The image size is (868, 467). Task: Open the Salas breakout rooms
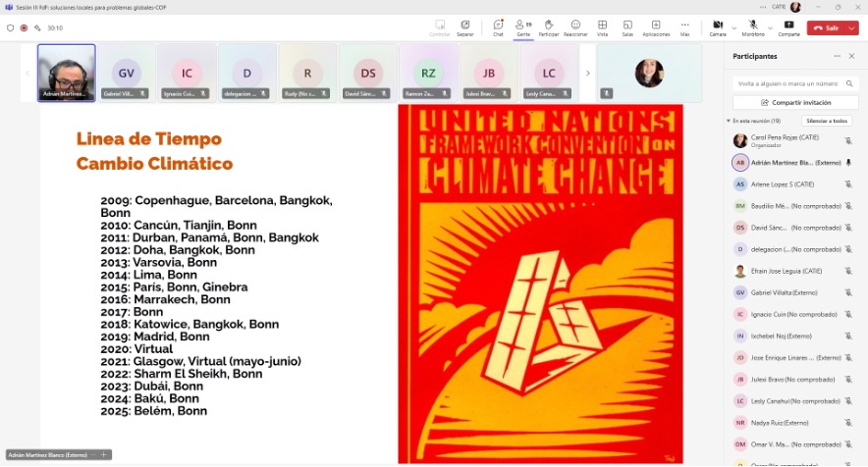627,27
